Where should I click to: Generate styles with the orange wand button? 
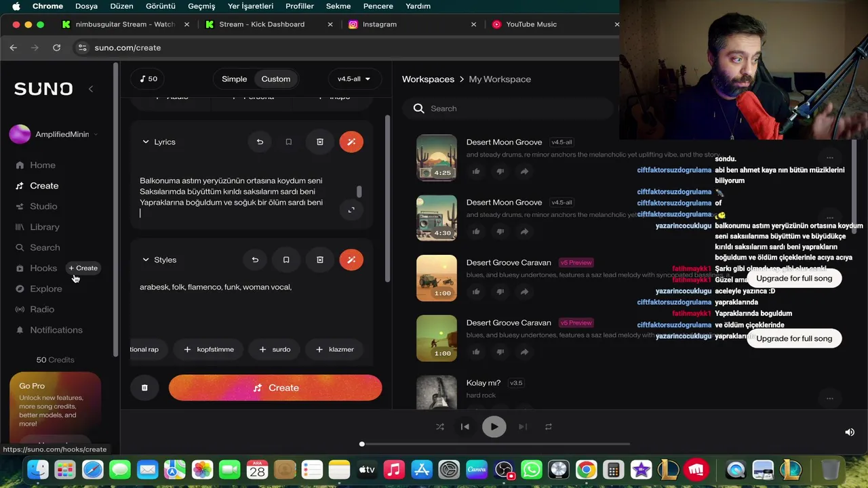point(351,260)
